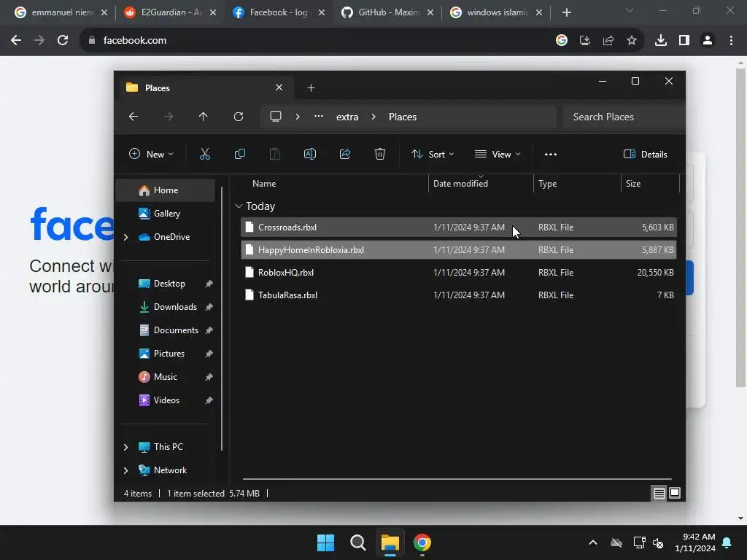Click the Cut scissors icon in Explorer toolbar
The width and height of the screenshot is (747, 560).
click(x=205, y=154)
